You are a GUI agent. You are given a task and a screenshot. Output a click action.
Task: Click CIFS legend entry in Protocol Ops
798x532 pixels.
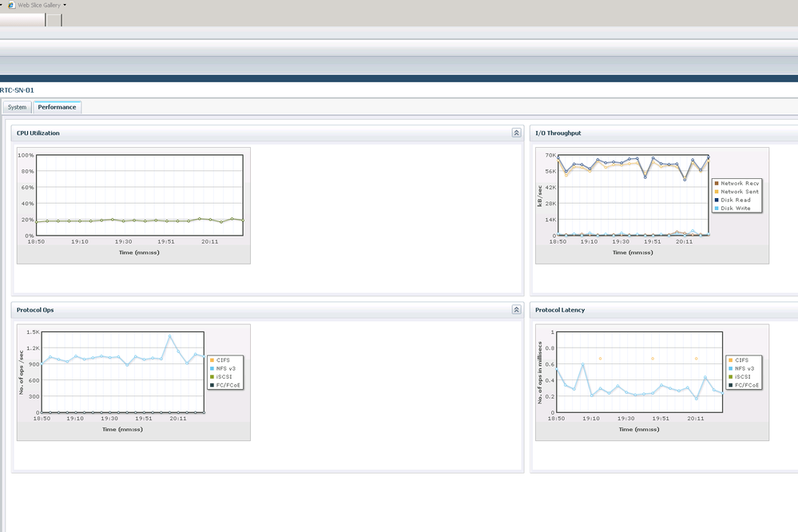click(x=223, y=360)
